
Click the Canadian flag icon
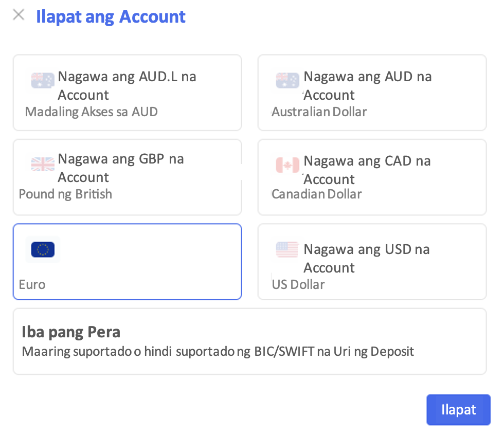[x=287, y=165]
